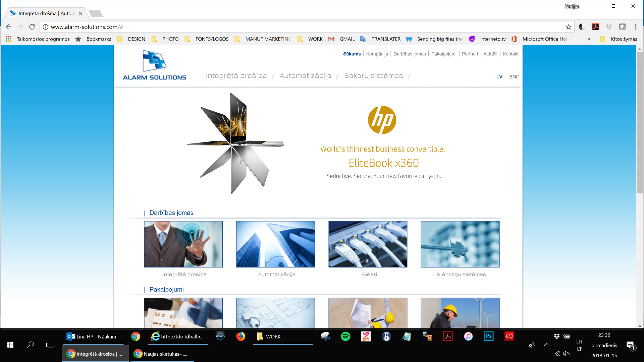
Task: Open the interneto.tv bookmark
Action: [487, 39]
